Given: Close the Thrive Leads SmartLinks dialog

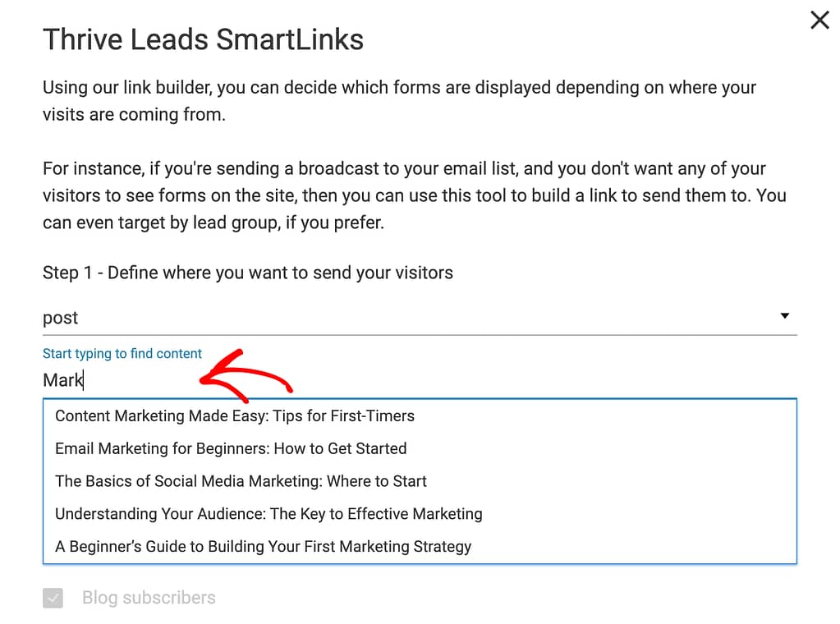Looking at the screenshot, I should (819, 21).
